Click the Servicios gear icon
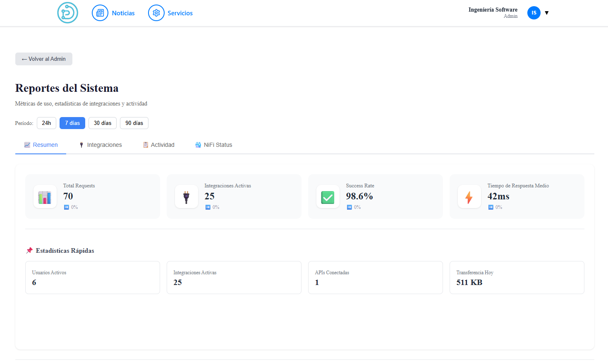The image size is (608, 364). (x=156, y=13)
